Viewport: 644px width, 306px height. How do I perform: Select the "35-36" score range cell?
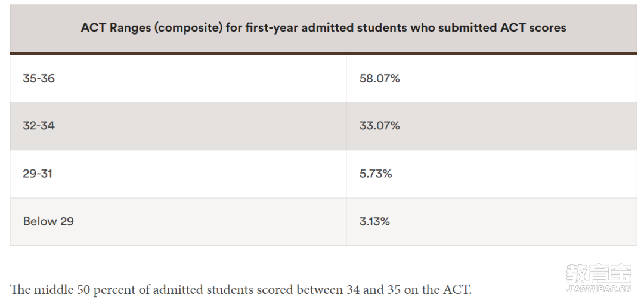(39, 78)
